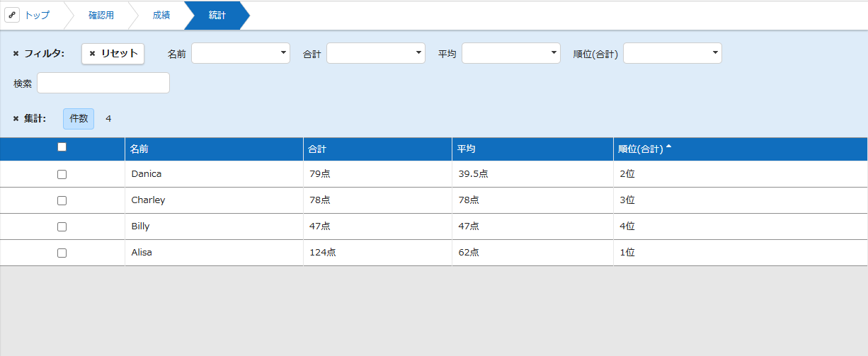The image size is (868, 356).
Task: Select the 統計 breadcrumb tab
Action: point(217,15)
